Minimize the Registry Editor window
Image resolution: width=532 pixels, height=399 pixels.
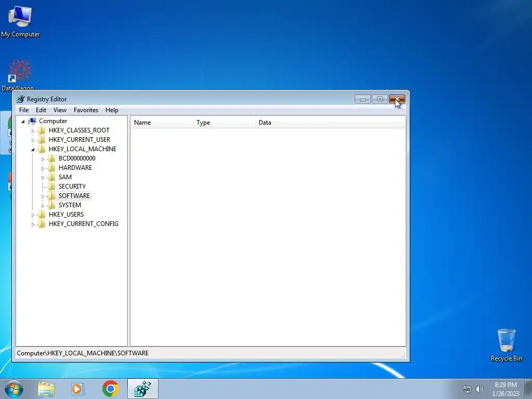363,99
